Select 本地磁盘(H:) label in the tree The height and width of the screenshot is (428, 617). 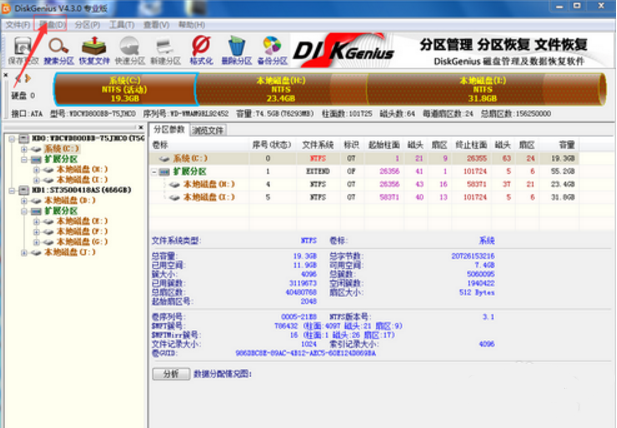(x=82, y=170)
